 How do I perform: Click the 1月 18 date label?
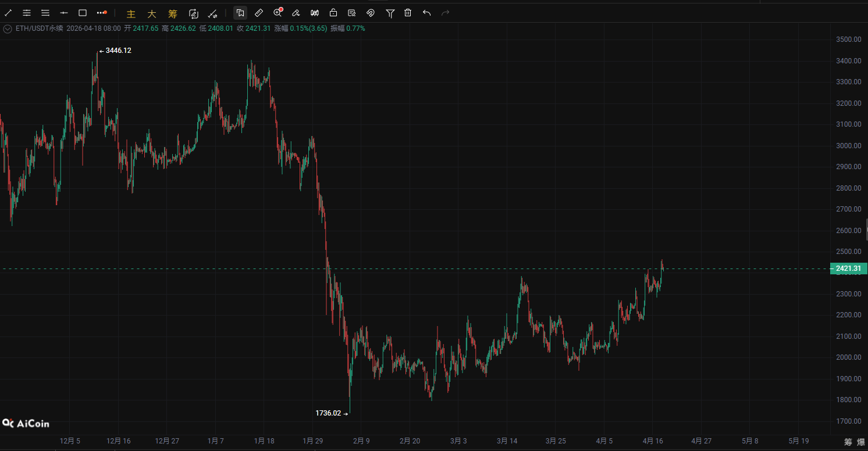pyautogui.click(x=264, y=441)
